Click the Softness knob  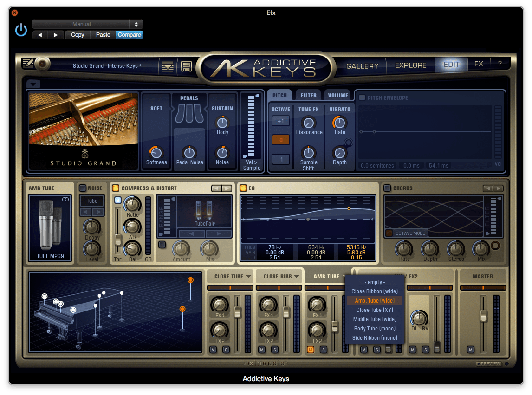(x=156, y=153)
